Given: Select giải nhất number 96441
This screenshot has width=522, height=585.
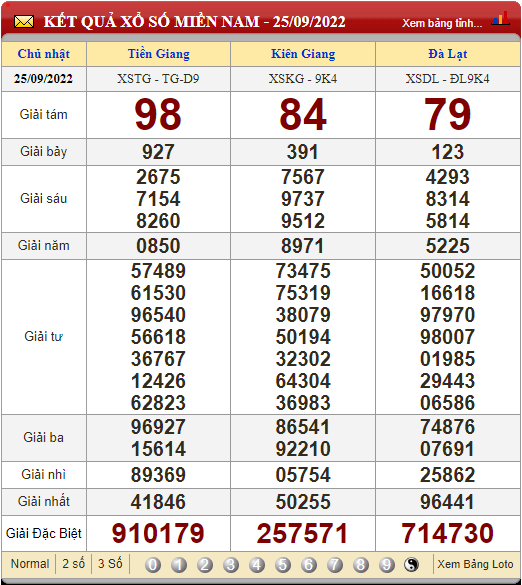Looking at the screenshot, I should 447,502.
